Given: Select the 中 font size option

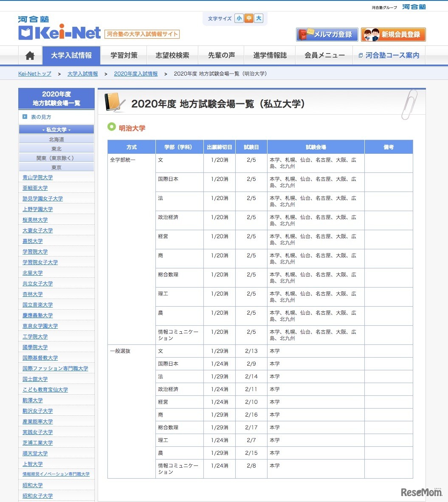Looking at the screenshot, I should click(x=248, y=18).
